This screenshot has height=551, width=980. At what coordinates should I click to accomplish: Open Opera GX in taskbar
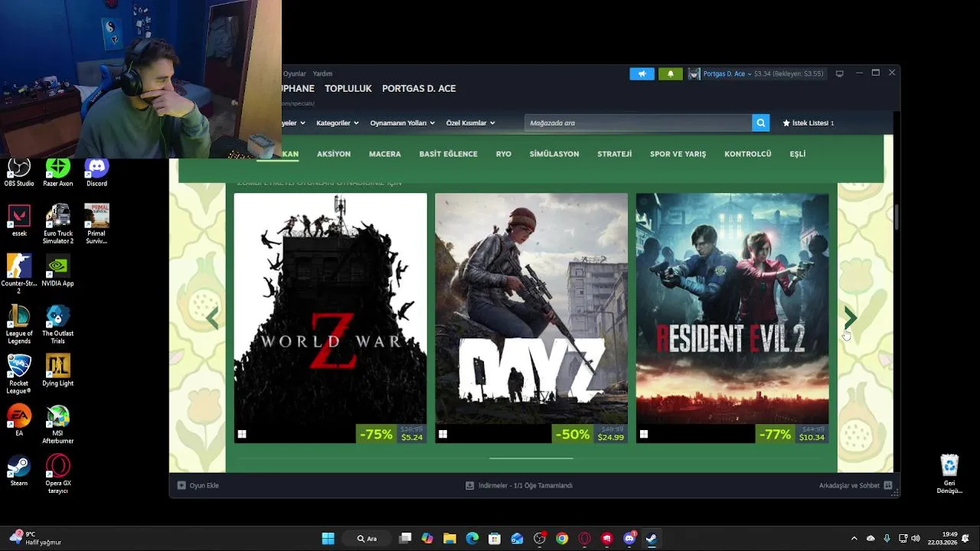[584, 539]
